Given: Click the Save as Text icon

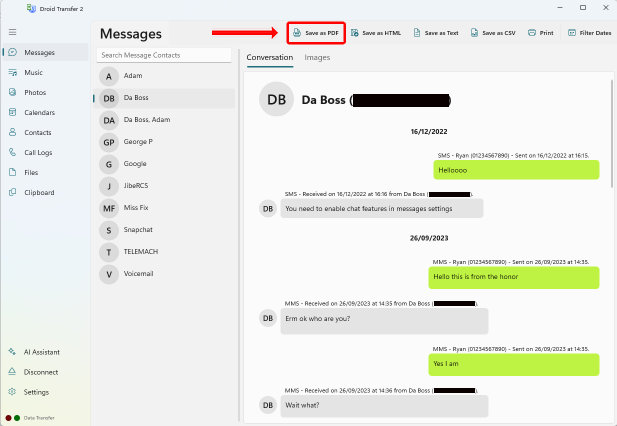Looking at the screenshot, I should coord(417,33).
